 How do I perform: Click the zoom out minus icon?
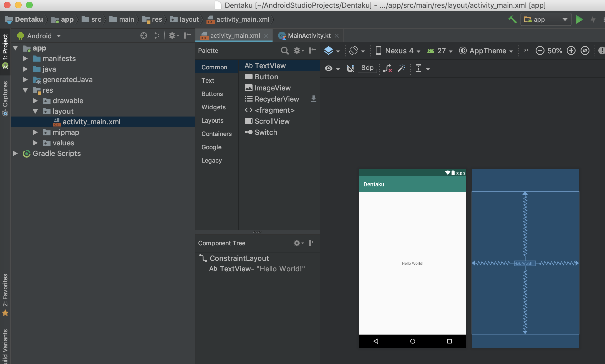click(540, 50)
